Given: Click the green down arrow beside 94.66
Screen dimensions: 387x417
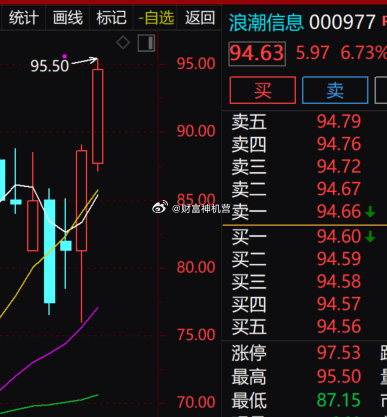Looking at the screenshot, I should tap(370, 212).
